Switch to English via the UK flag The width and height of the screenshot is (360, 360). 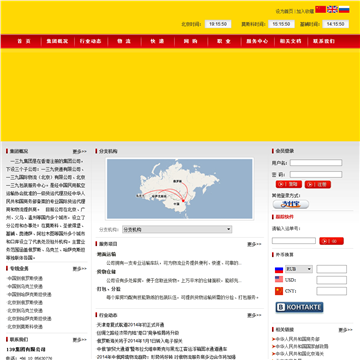tap(332, 9)
